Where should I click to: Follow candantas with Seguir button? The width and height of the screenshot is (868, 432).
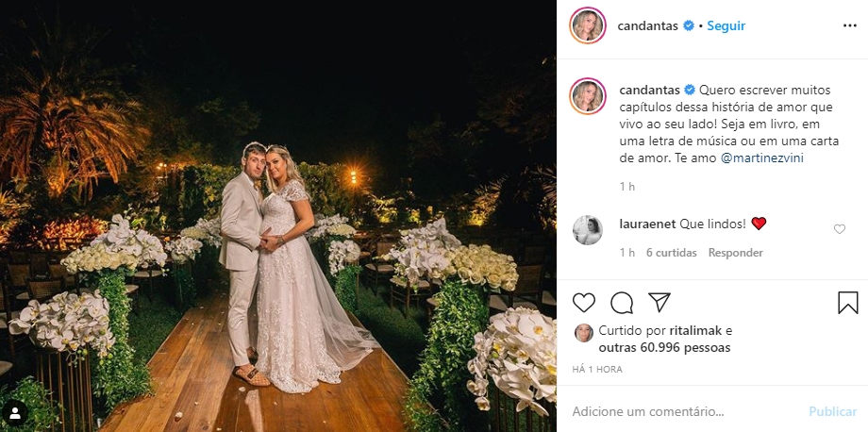pos(726,26)
